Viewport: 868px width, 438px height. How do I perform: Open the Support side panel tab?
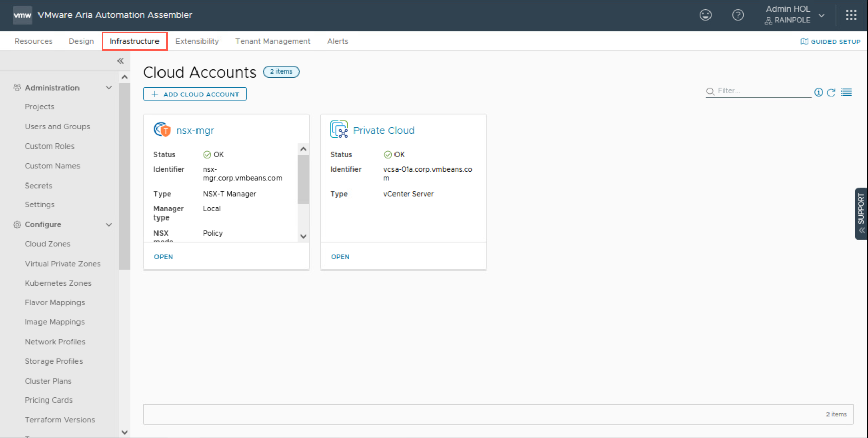(861, 213)
